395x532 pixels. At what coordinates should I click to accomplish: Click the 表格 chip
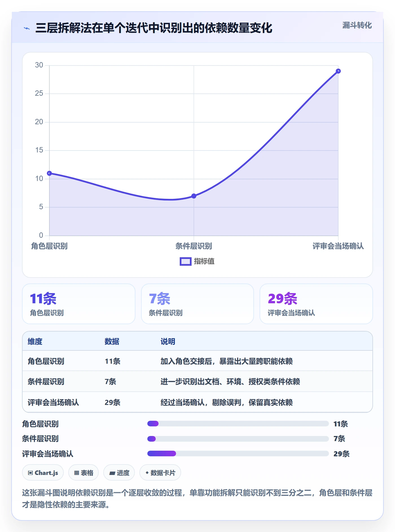84,472
